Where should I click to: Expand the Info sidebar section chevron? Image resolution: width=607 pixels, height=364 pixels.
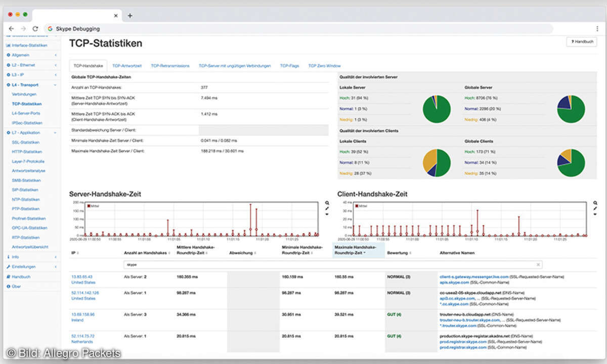pyautogui.click(x=56, y=257)
